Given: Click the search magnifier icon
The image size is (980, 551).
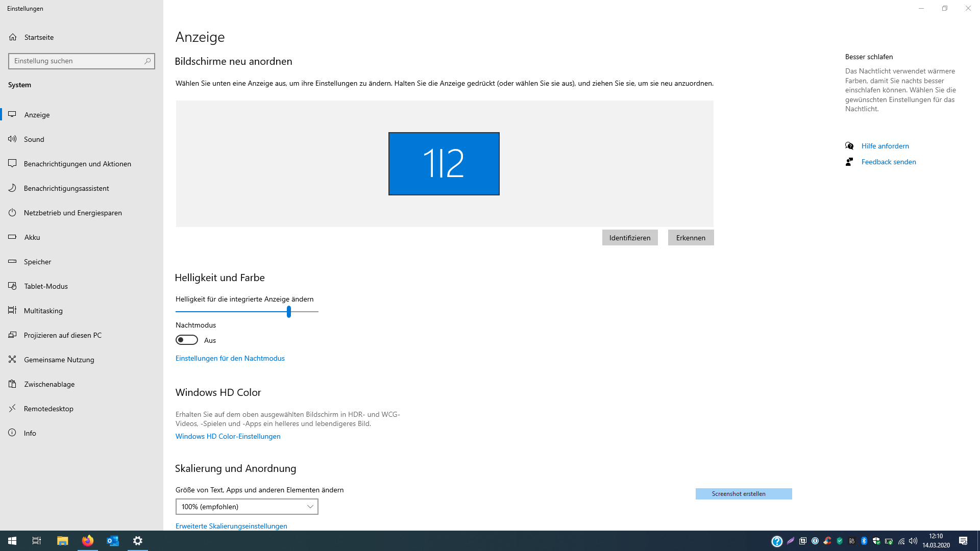Looking at the screenshot, I should click(148, 61).
